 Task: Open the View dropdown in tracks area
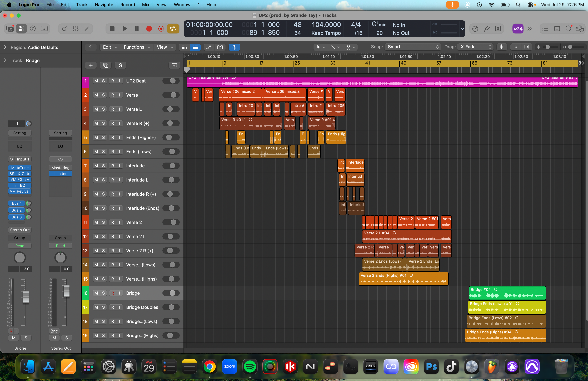tap(165, 47)
